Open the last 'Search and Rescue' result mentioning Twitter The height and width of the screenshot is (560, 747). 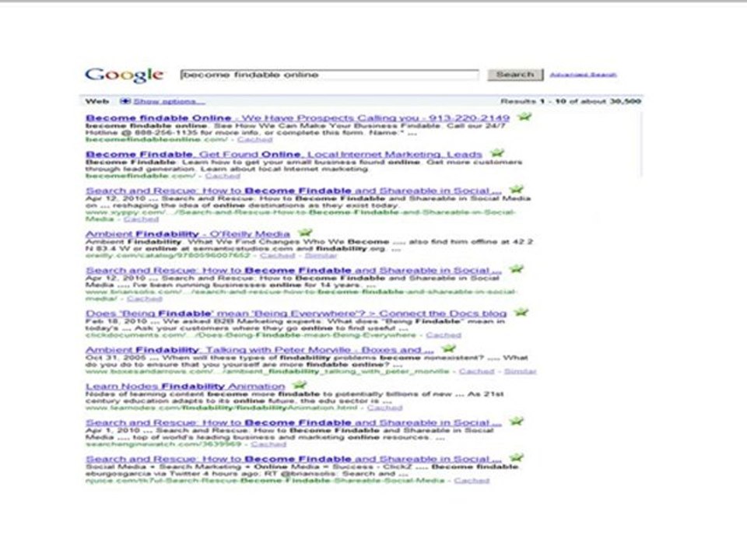coord(293,460)
